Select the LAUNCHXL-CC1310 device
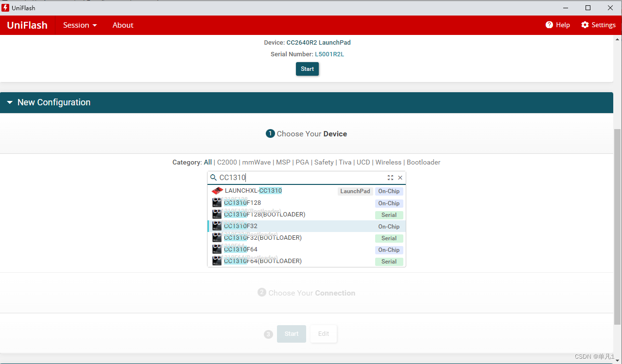 307,191
